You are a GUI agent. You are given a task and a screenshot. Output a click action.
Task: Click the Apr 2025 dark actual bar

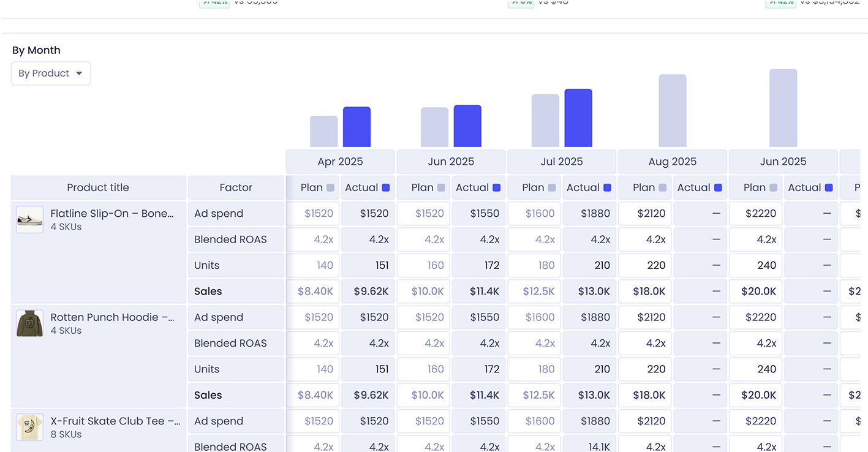click(357, 127)
